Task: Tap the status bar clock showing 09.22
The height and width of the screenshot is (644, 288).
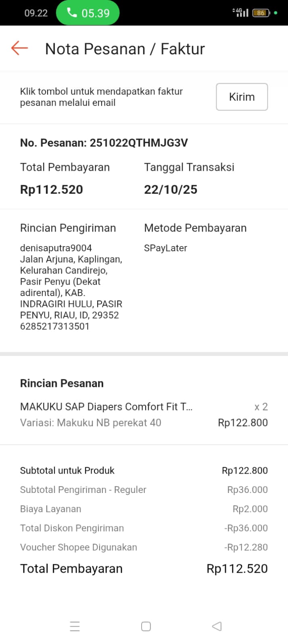Action: (36, 13)
